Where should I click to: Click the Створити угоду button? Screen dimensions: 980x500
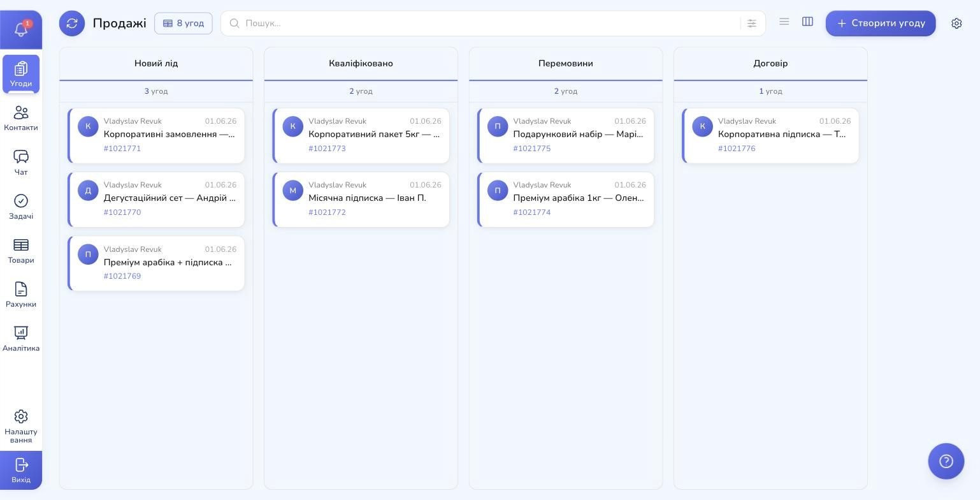click(881, 23)
